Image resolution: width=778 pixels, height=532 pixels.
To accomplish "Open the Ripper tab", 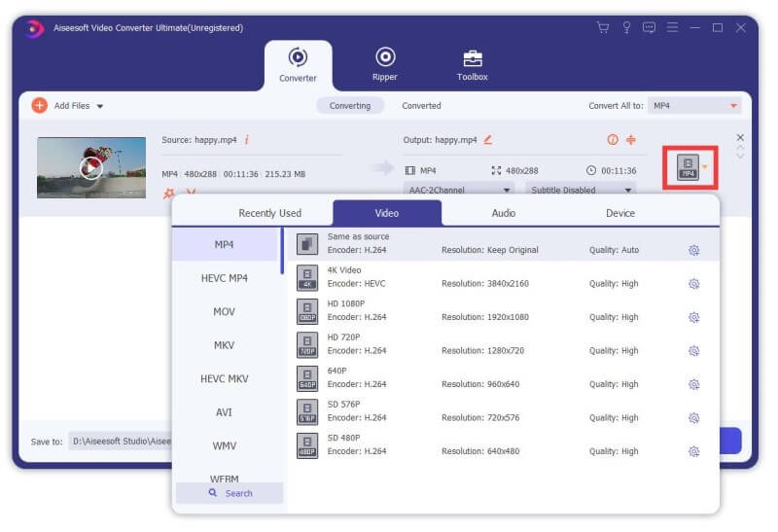I will pos(385,63).
